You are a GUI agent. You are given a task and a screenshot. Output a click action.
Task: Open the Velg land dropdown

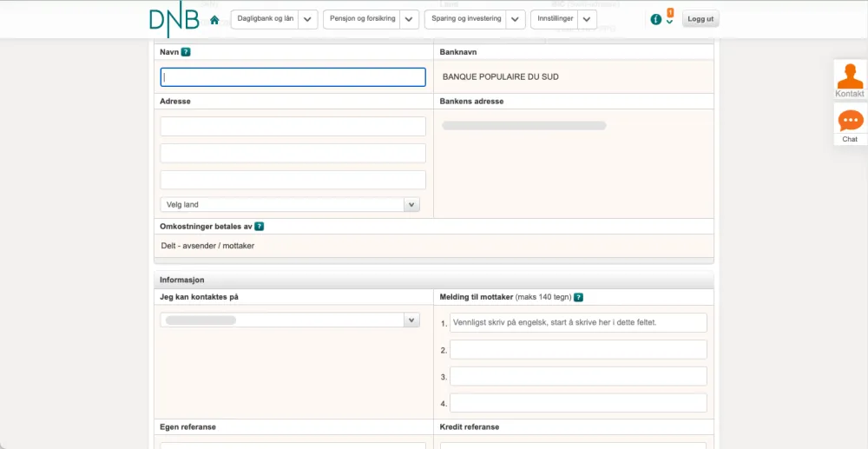click(x=411, y=205)
